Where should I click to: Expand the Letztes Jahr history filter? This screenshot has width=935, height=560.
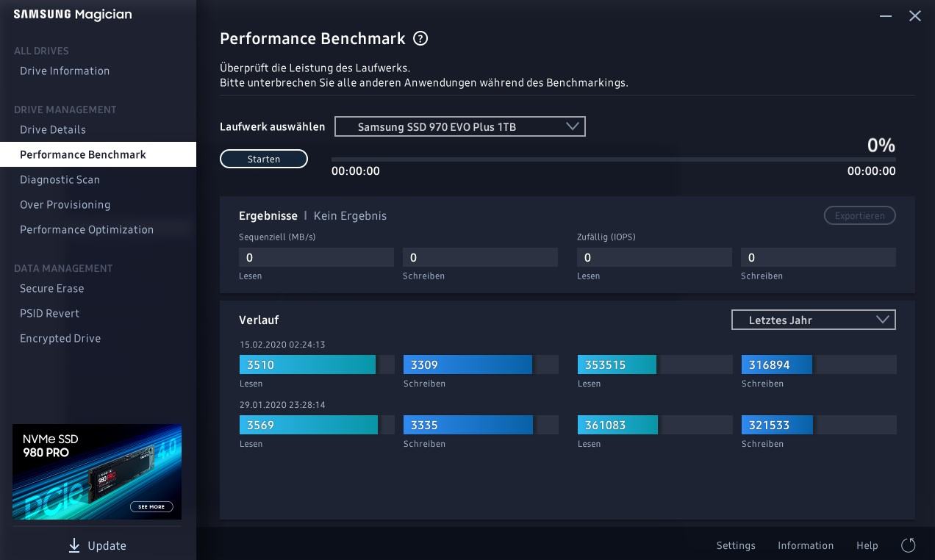(x=814, y=320)
